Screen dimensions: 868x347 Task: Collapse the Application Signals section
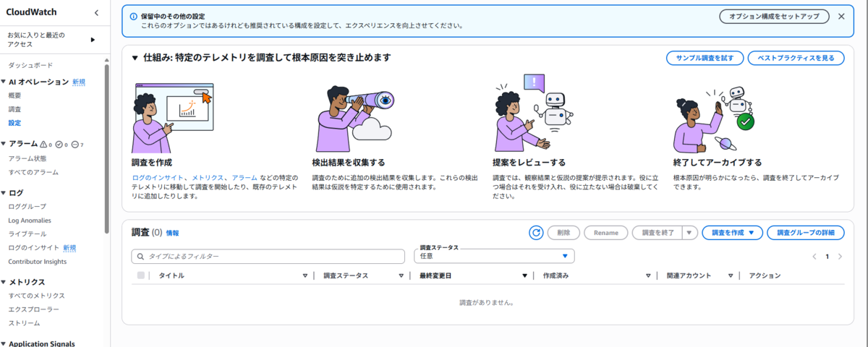click(4, 344)
